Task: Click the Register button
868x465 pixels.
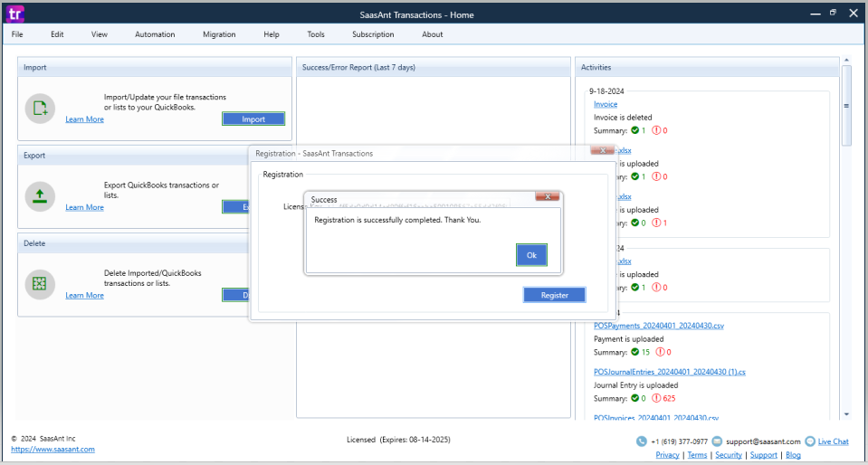Action: [554, 295]
